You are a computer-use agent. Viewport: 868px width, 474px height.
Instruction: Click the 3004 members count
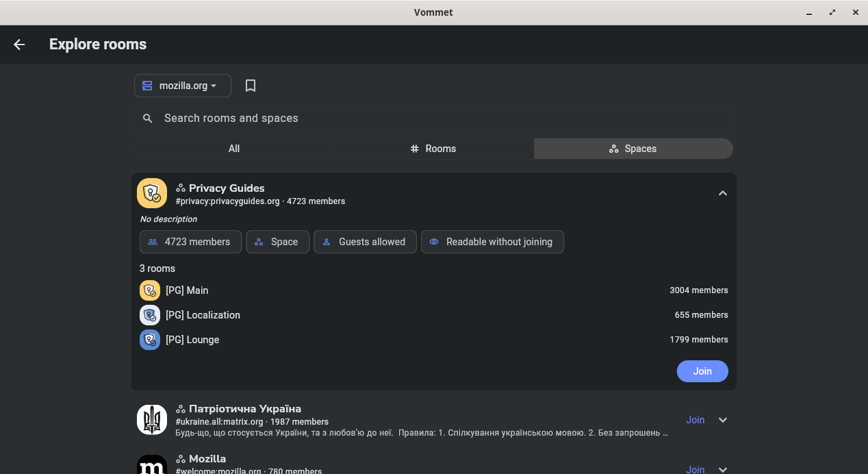pos(699,290)
